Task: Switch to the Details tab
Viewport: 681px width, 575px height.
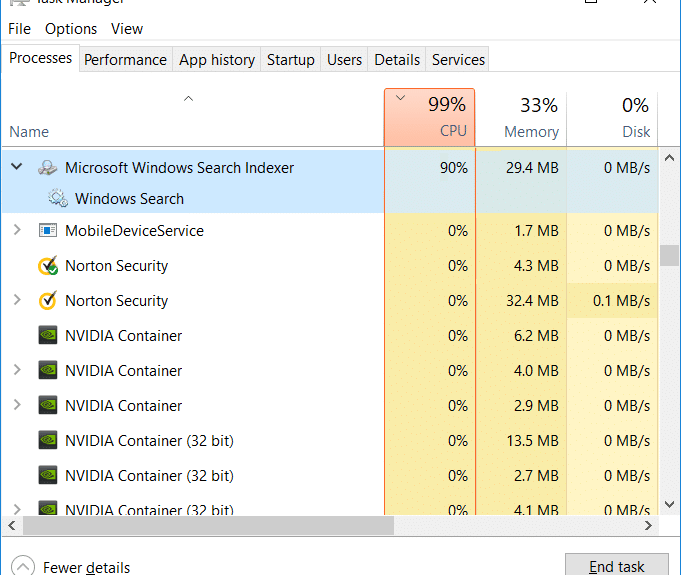Action: 397,59
